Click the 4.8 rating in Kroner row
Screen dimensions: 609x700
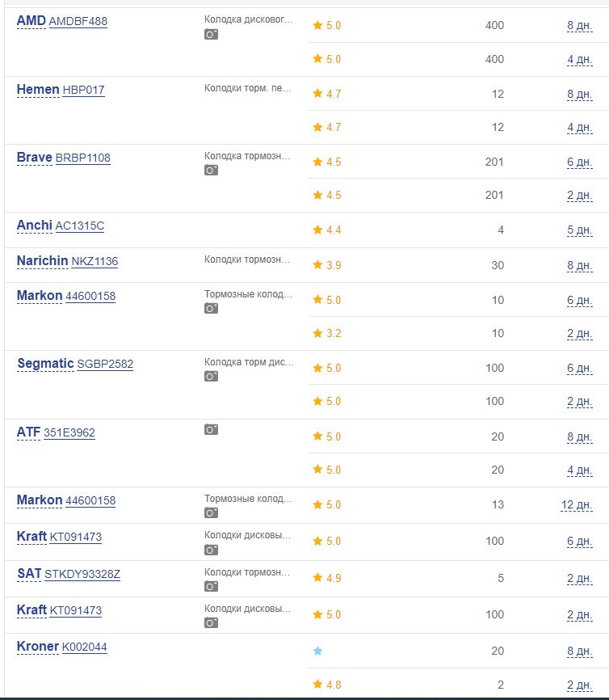click(327, 685)
